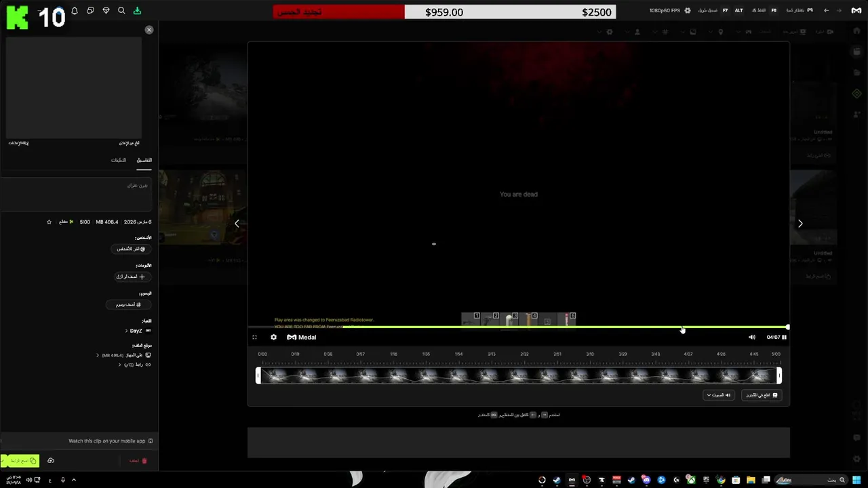Click the clip title input field
Screen dimensions: 868x488
tap(76, 194)
